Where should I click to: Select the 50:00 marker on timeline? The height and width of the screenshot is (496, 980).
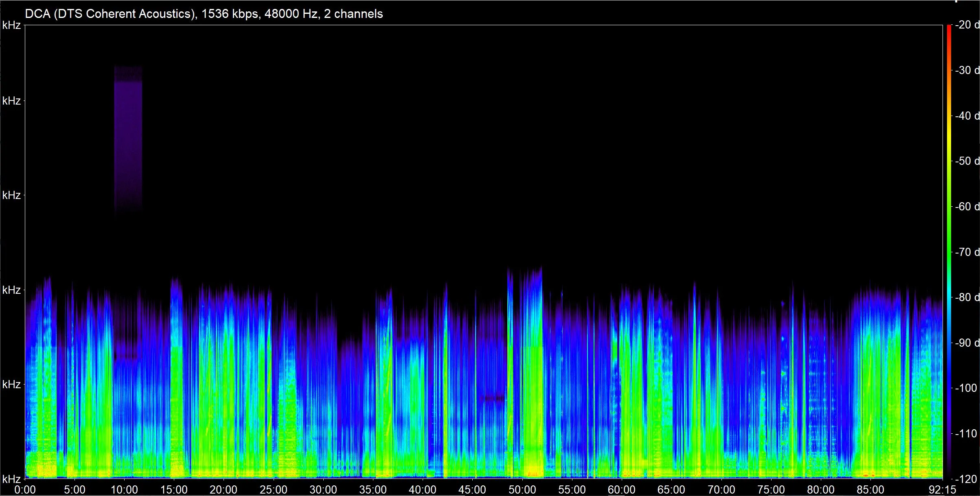coord(522,489)
